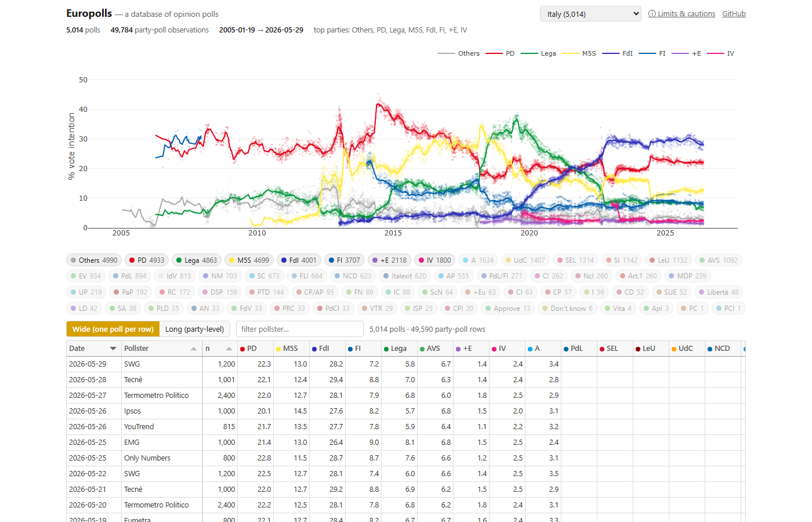Enable the PdL 894 party chip
This screenshot has height=522, width=812.
(x=129, y=276)
